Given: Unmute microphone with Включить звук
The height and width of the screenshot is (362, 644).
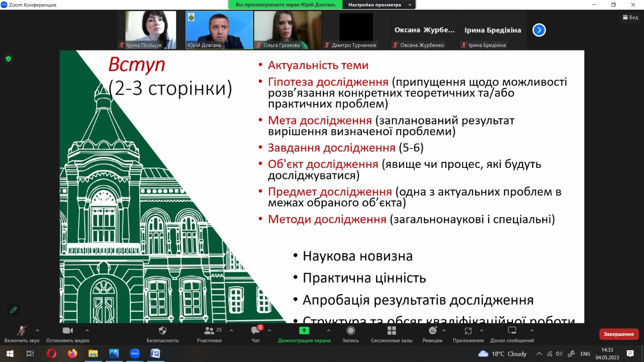Looking at the screenshot, I should (x=22, y=331).
